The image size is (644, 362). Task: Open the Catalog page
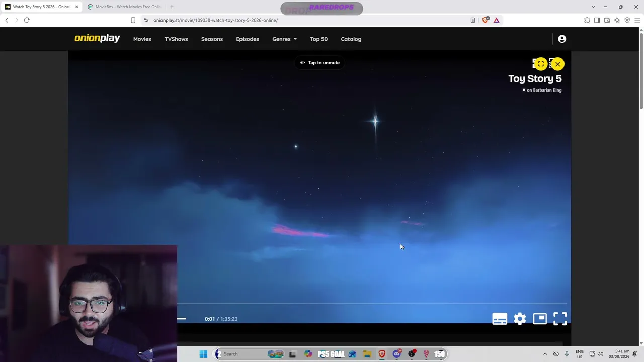click(x=351, y=39)
